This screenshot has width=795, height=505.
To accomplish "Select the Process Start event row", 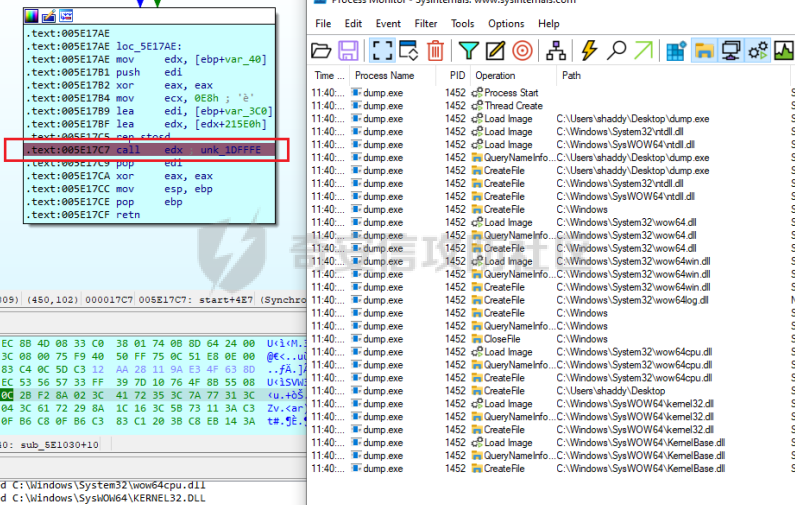I will click(550, 93).
